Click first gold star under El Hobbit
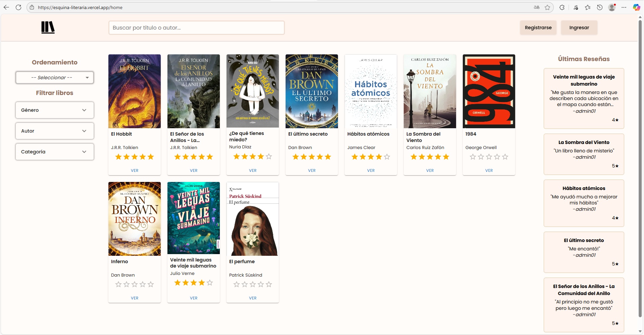Viewport: 644px width, 335px height. click(x=118, y=157)
